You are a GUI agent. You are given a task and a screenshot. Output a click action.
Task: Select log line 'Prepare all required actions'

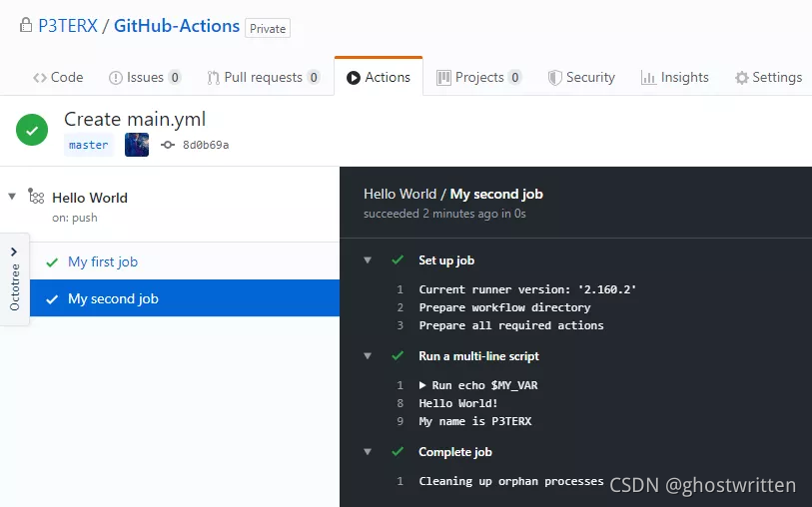coord(511,325)
